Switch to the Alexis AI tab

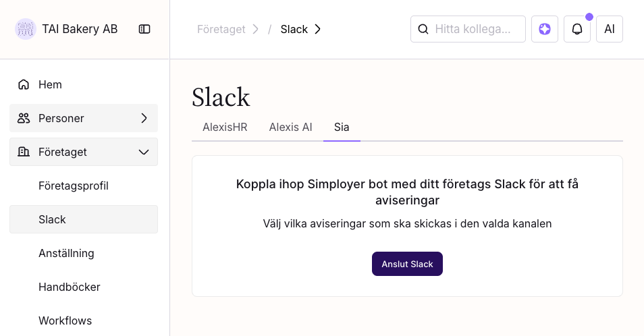[290, 127]
